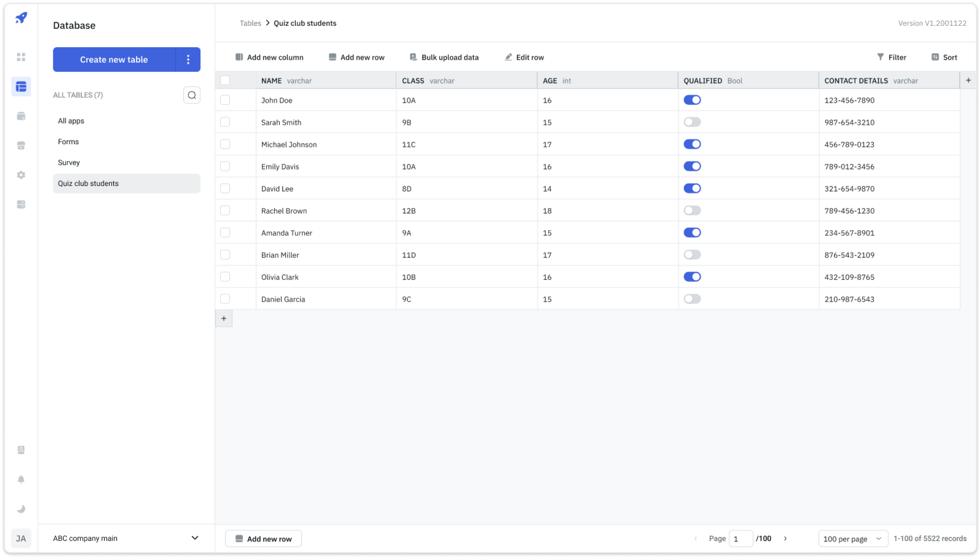Click the rocket logo icon
The height and width of the screenshot is (557, 980).
click(21, 17)
